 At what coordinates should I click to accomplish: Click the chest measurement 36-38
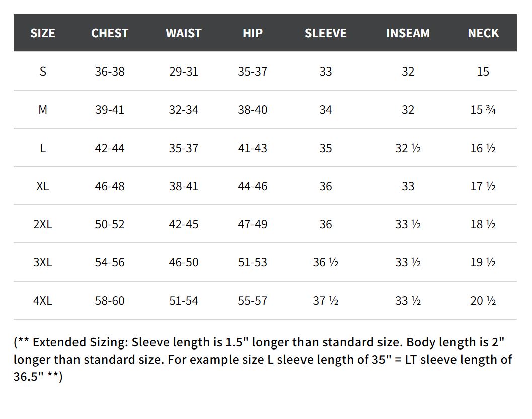pos(110,72)
